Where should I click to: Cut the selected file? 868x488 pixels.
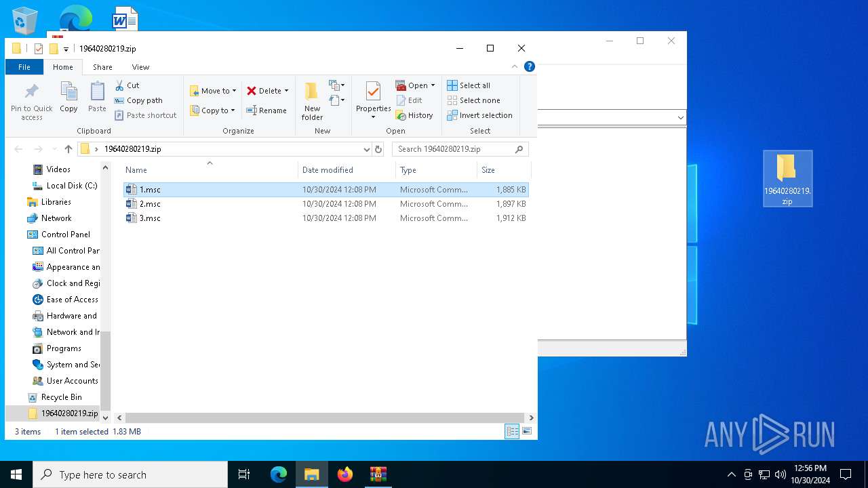pyautogui.click(x=127, y=85)
